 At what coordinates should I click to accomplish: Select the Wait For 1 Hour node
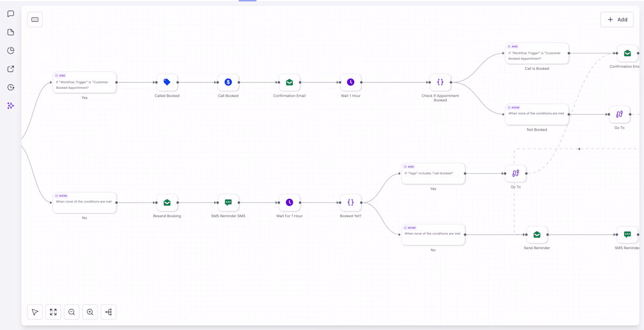(290, 203)
